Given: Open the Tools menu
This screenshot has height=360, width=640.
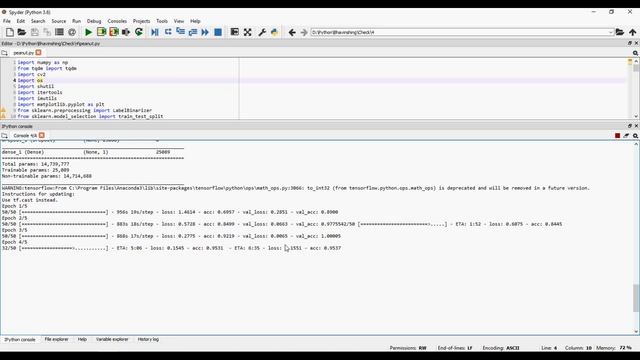Looking at the screenshot, I should tap(162, 21).
